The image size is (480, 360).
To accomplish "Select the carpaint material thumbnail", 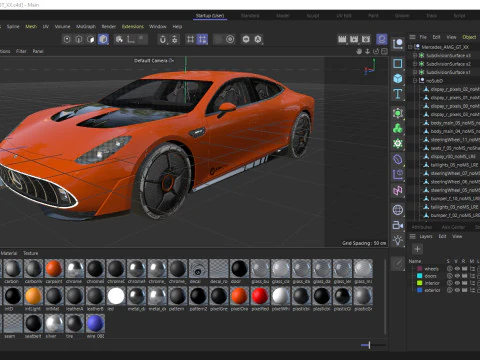I will [x=54, y=269].
